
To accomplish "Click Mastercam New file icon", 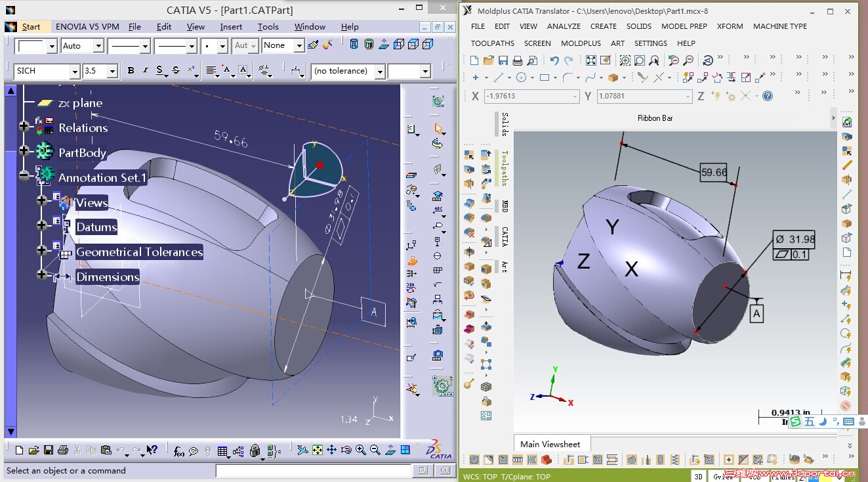I will [474, 60].
